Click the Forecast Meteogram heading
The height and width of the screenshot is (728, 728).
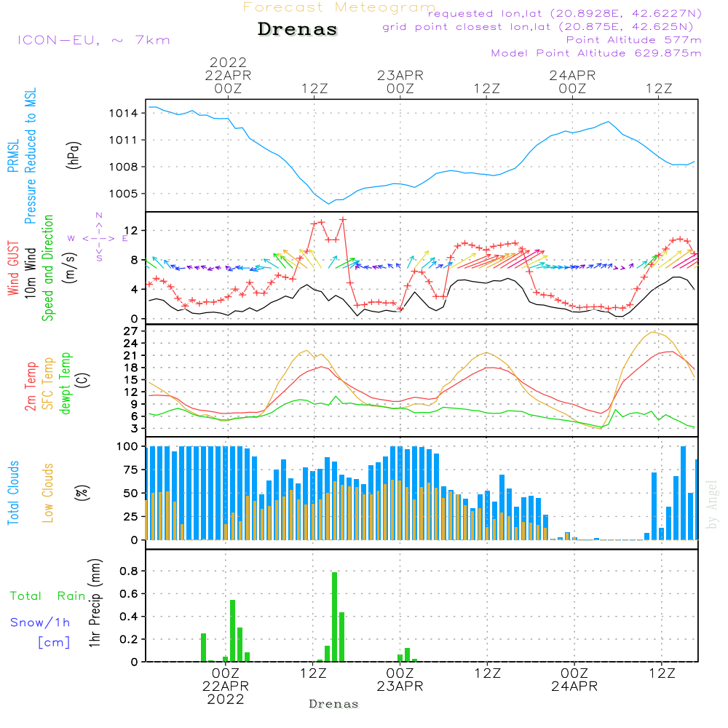(339, 7)
